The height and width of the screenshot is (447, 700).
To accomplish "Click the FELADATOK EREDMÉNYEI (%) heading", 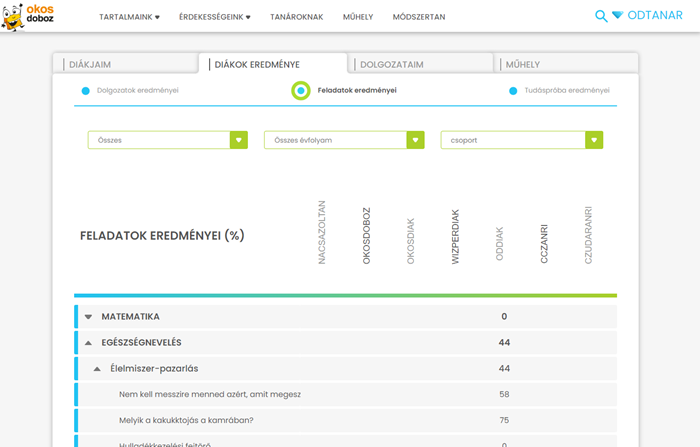I will (x=162, y=235).
